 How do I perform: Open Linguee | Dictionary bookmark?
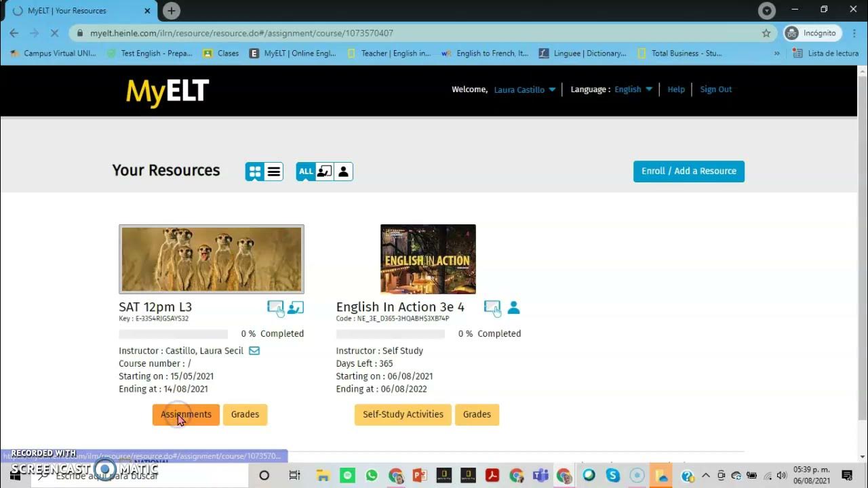click(x=583, y=54)
